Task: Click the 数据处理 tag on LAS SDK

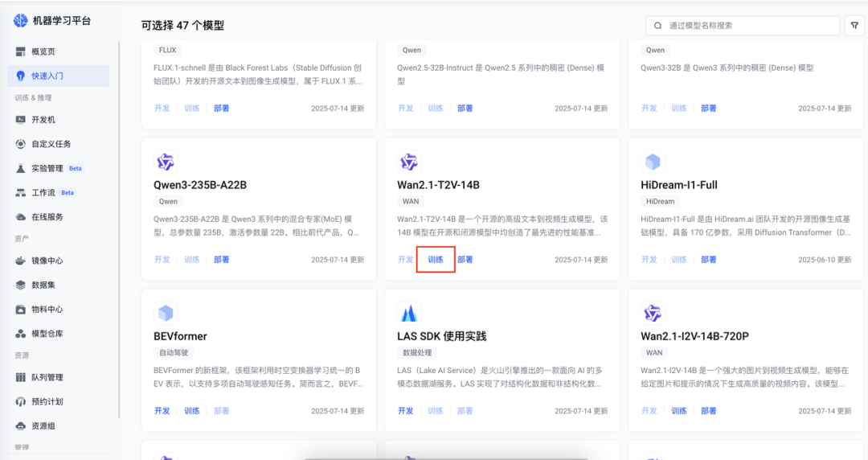Action: (x=417, y=352)
